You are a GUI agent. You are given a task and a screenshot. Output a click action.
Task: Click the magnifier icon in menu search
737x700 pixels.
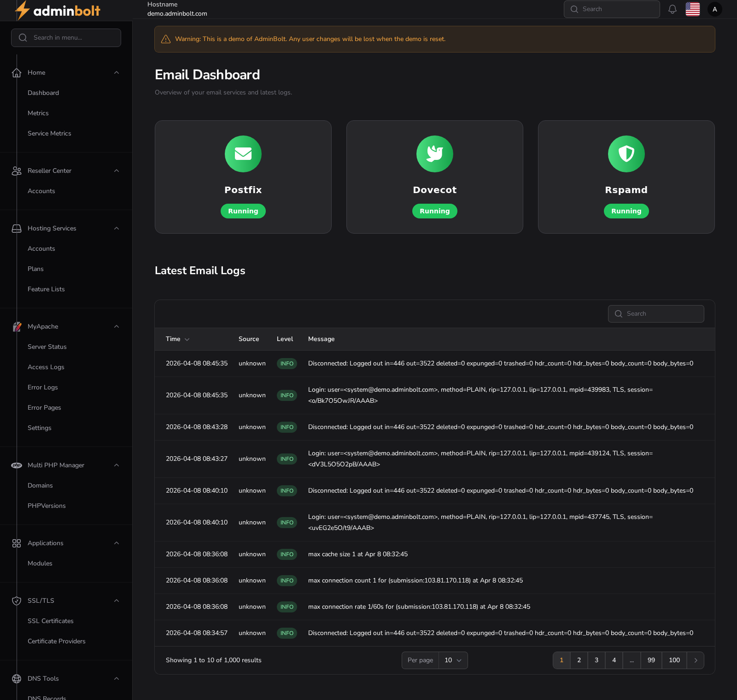pyautogui.click(x=23, y=38)
